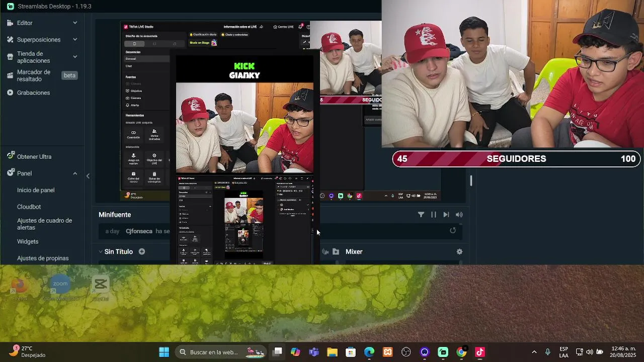Open Mixer settings gear
The image size is (644, 362).
459,251
